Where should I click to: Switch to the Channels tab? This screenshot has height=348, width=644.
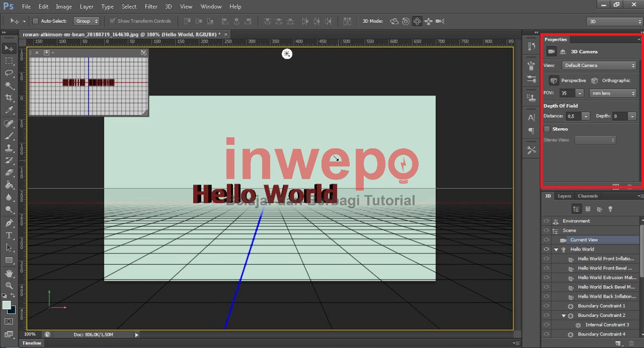click(x=588, y=196)
